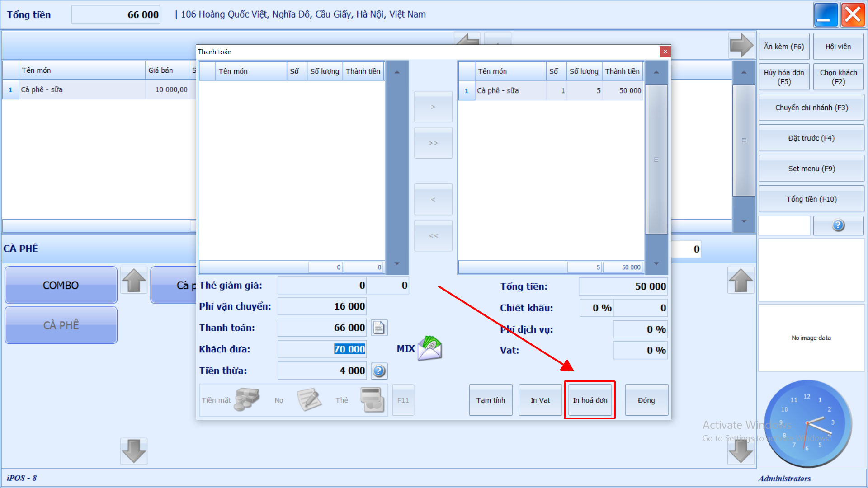Click the down arrow below category list
The height and width of the screenshot is (488, 868).
[134, 450]
